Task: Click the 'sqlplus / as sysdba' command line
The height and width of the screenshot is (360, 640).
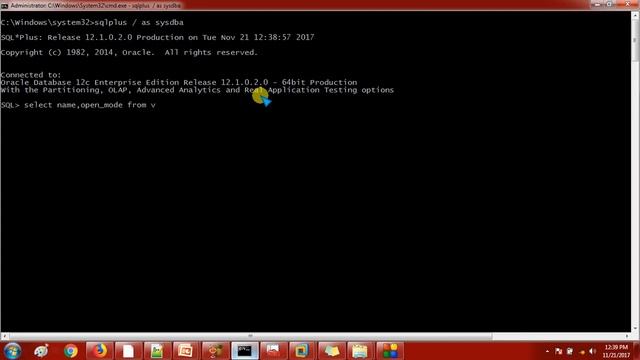Action: [x=139, y=22]
